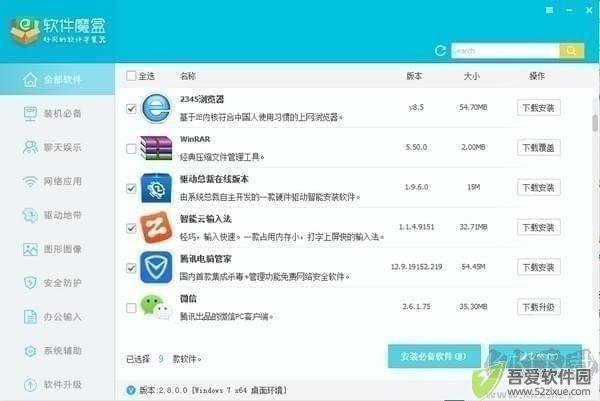Click the 腾讯电脑管家 shield icon
The image size is (600, 401).
click(x=156, y=267)
